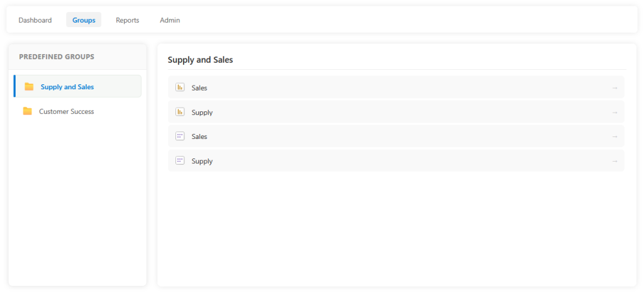Click the purple dotted grid icon beside Sales
The height and width of the screenshot is (293, 644).
pyautogui.click(x=180, y=136)
